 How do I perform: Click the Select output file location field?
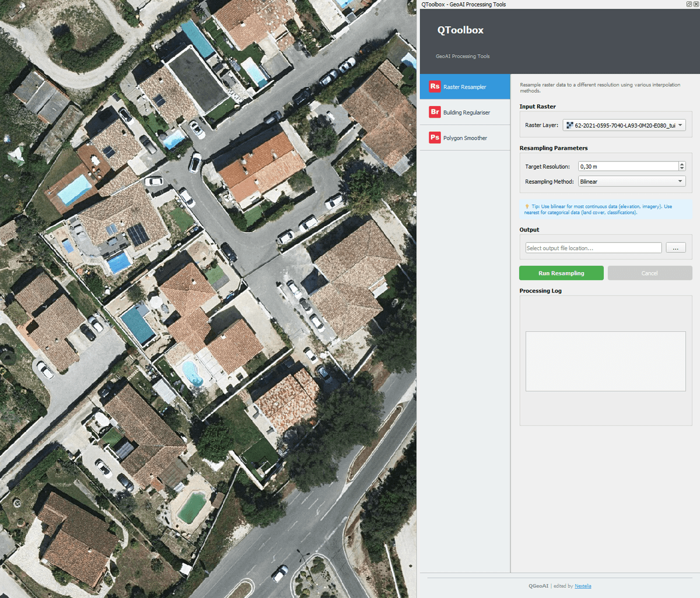pos(593,247)
